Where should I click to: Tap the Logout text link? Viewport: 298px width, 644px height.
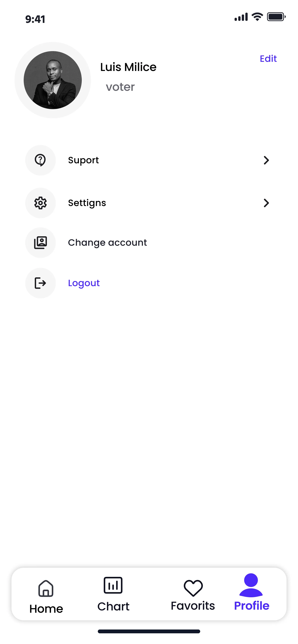84,283
